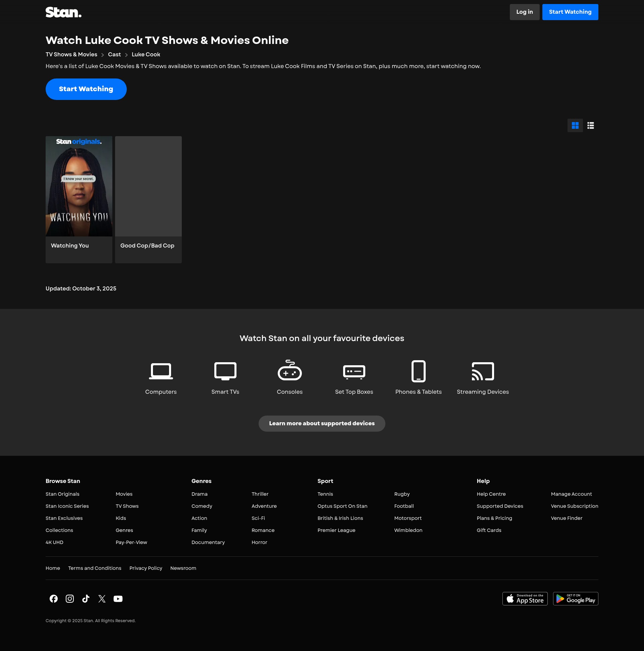Open the Computers device icon

161,371
